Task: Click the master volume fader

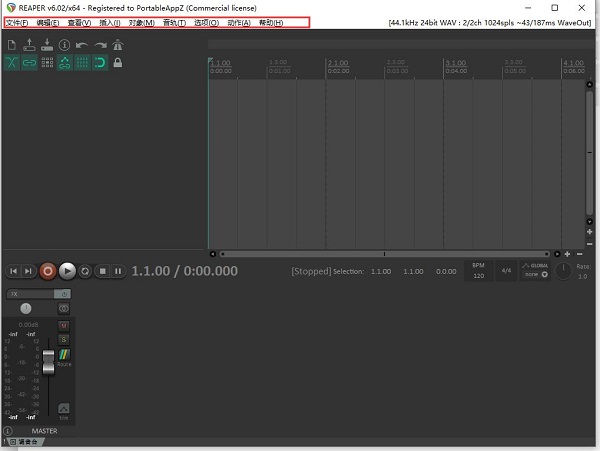Action: (x=47, y=363)
